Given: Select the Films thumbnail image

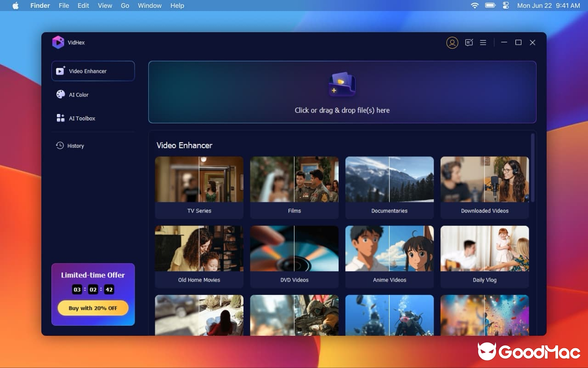Looking at the screenshot, I should point(294,179).
